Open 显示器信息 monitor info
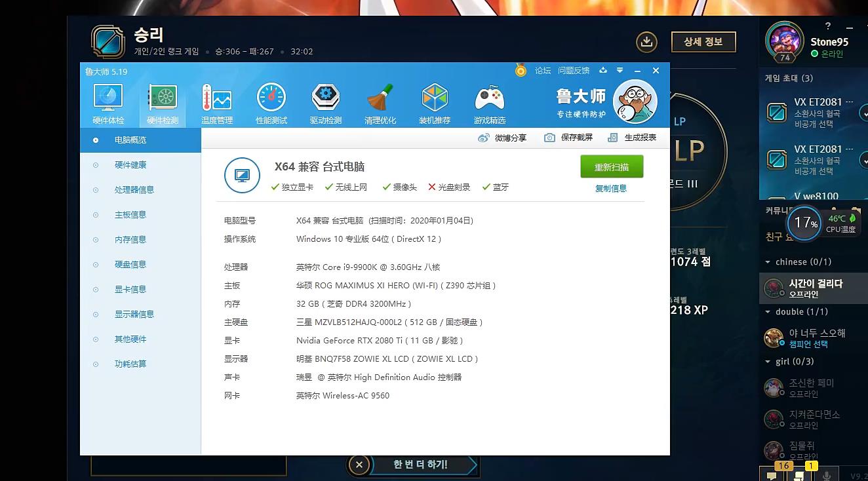Screen dimensions: 868x481 click(x=140, y=315)
